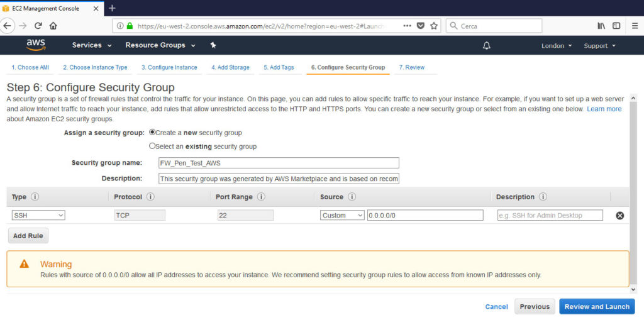
Task: Open the Custom source dropdown
Action: 342,215
